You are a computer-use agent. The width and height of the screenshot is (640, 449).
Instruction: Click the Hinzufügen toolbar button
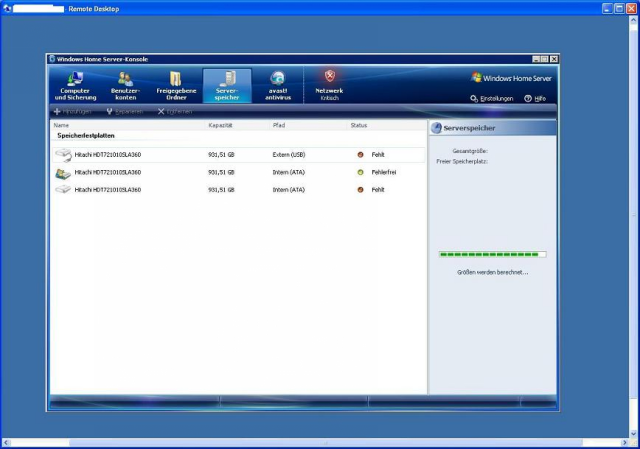(x=73, y=111)
